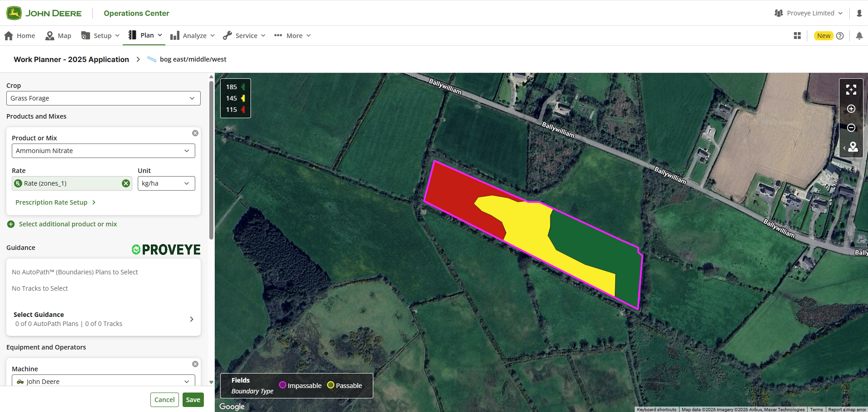Expand the Setup menu
The image size is (868, 412).
(100, 36)
